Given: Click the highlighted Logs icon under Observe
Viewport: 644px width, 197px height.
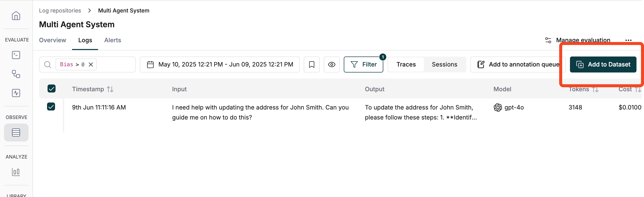Looking at the screenshot, I should pos(16,132).
